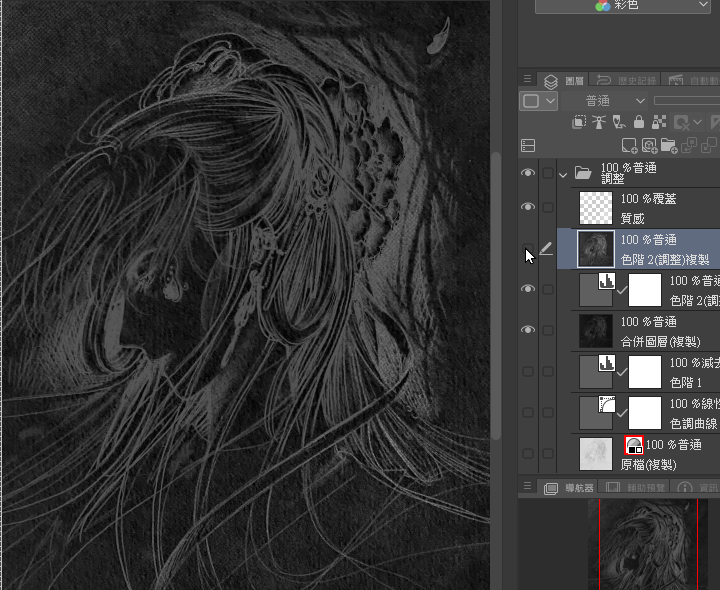Viewport: 720px width, 590px height.
Task: Click the clip to layer below icon
Action: coord(579,122)
